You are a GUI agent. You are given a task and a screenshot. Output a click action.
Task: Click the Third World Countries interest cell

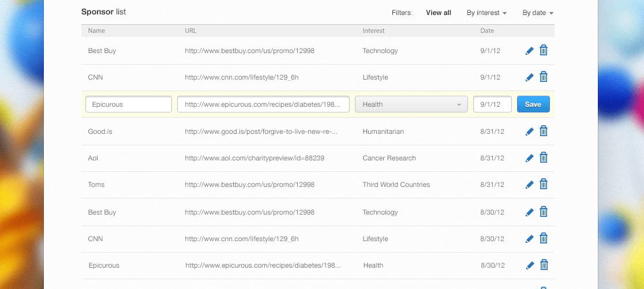pos(396,185)
